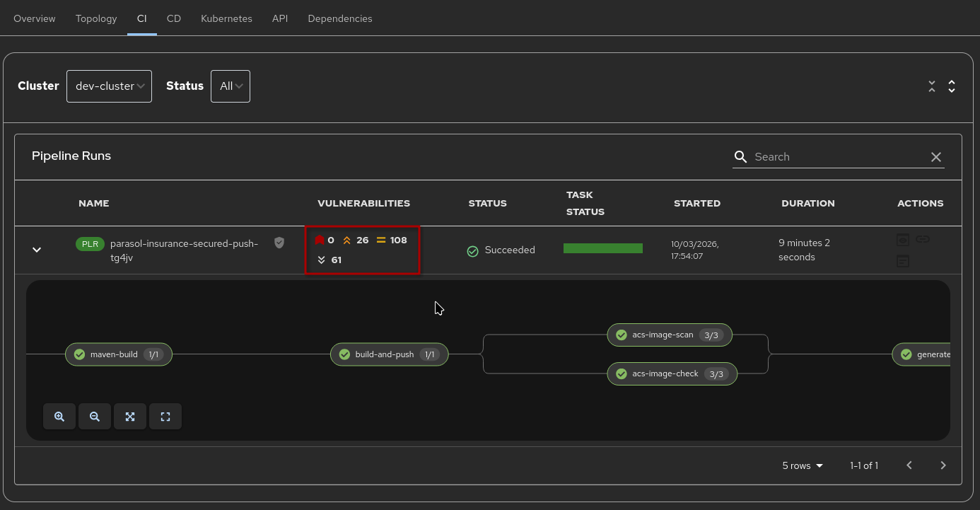Clear the search field with the X
This screenshot has width=980, height=510.
[936, 156]
